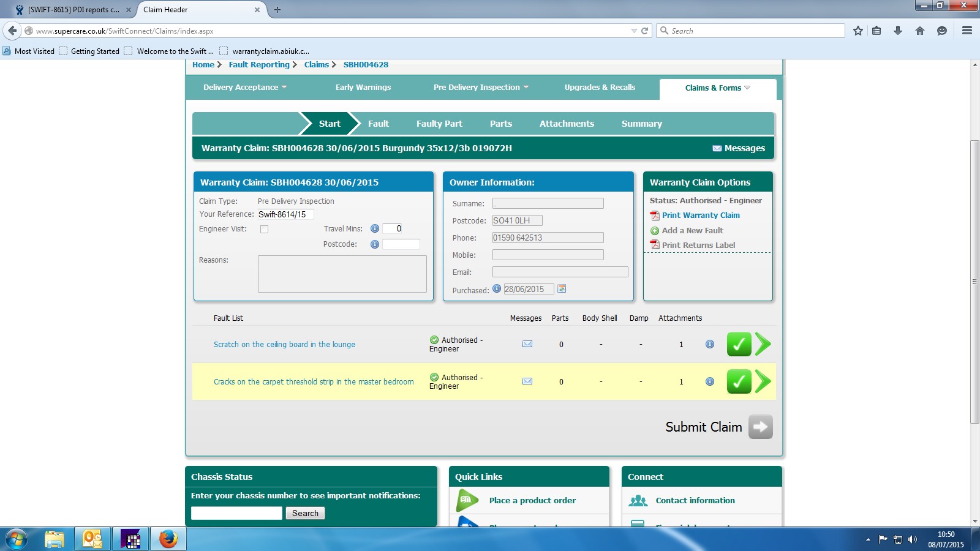Click the chassis Search button
980x551 pixels.
(x=305, y=513)
